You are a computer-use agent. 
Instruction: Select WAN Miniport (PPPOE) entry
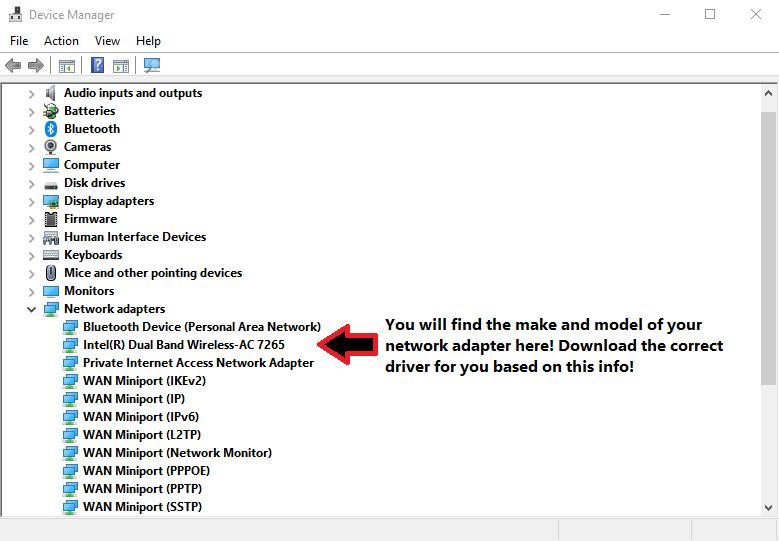pos(147,470)
